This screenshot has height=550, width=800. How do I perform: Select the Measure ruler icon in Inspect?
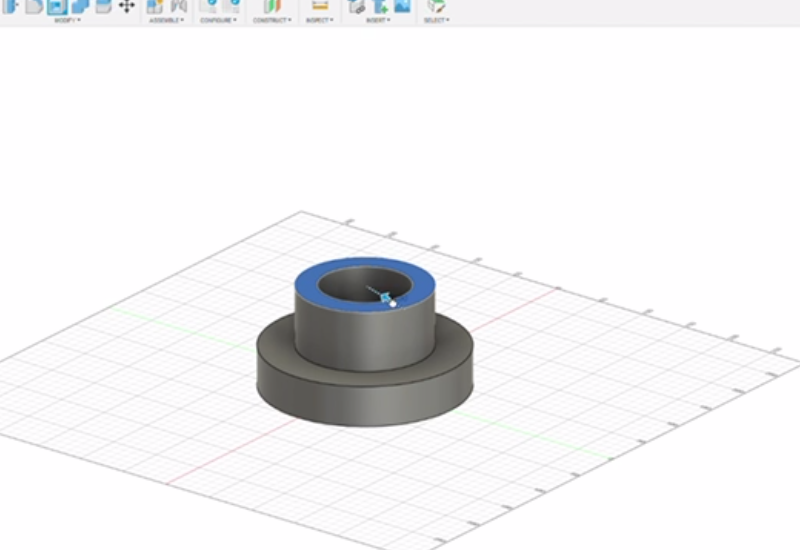click(x=320, y=6)
